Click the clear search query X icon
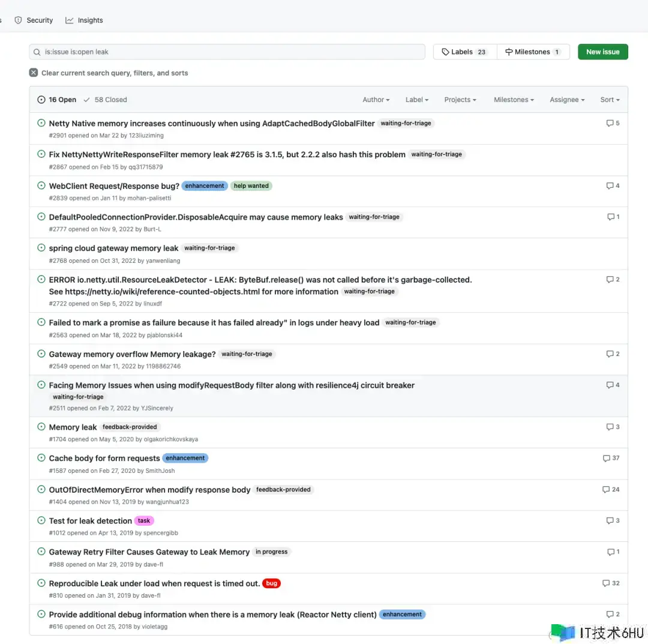 (34, 73)
